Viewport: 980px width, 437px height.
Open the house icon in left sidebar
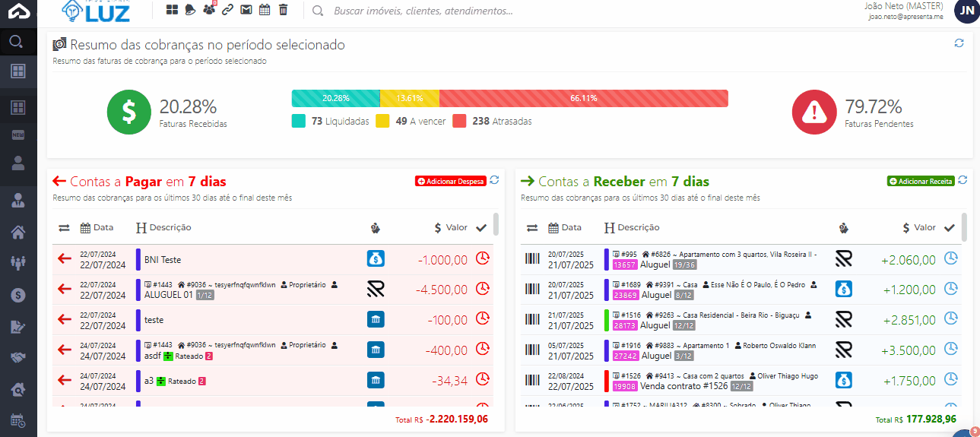click(18, 232)
